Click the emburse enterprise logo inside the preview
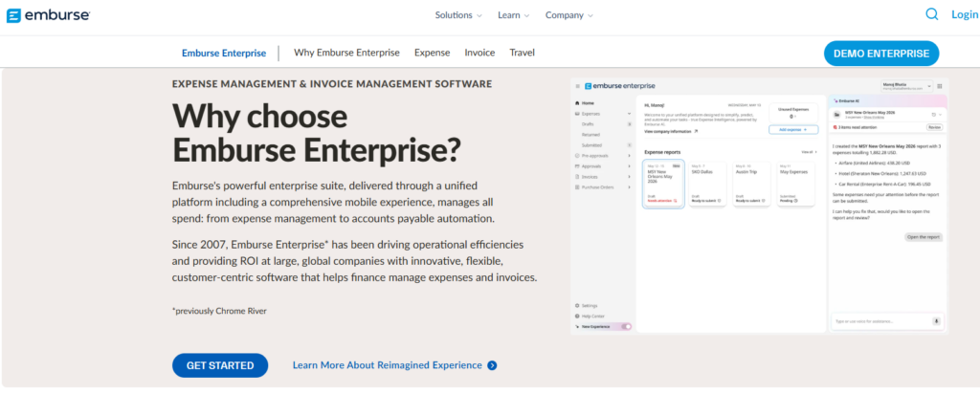The height and width of the screenshot is (394, 980). coord(619,86)
